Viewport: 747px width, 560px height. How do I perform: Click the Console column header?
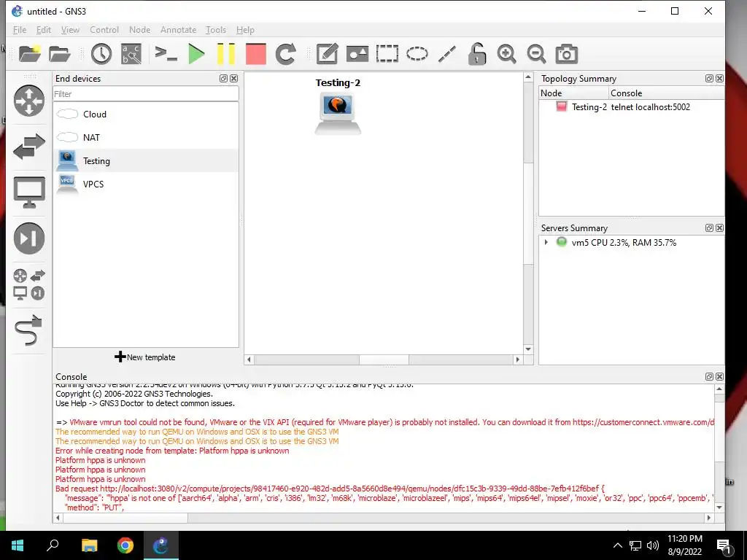pyautogui.click(x=667, y=93)
